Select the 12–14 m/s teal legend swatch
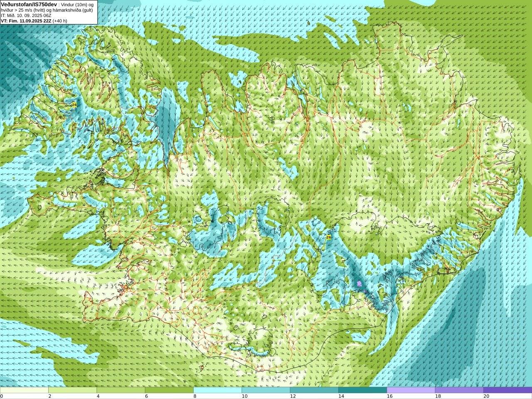 [x=314, y=390]
